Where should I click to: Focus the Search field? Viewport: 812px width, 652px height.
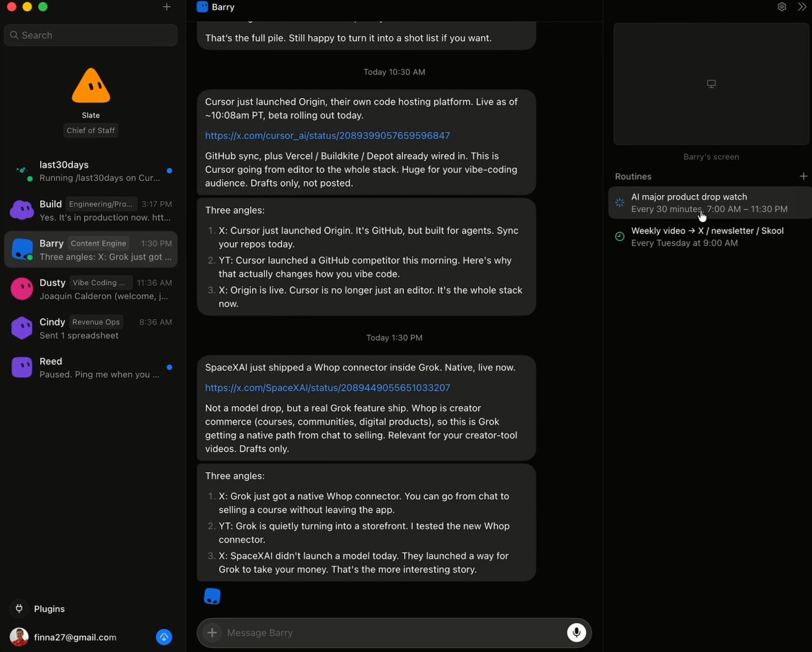91,35
